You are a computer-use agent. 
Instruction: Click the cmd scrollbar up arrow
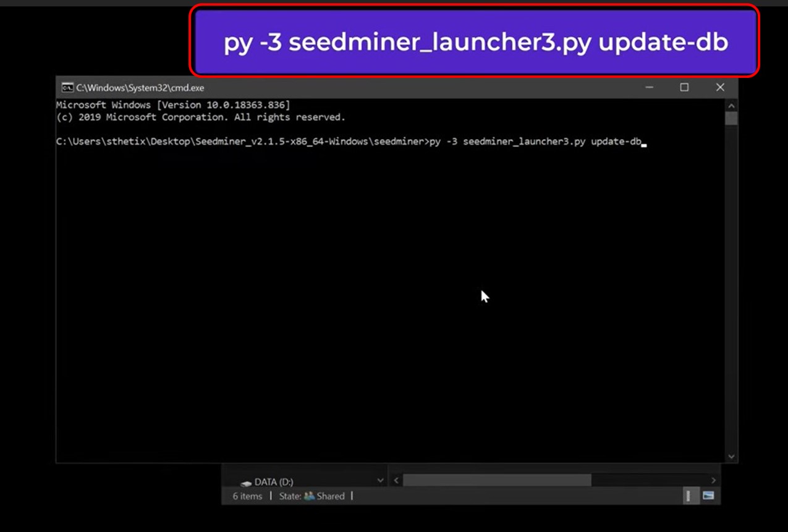point(732,104)
